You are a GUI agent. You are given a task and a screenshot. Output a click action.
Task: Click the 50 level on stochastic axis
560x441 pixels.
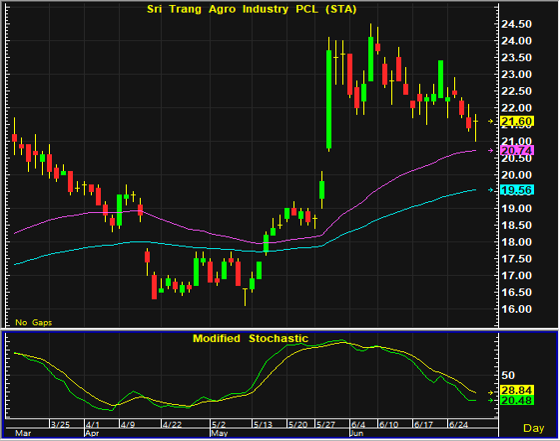point(508,375)
